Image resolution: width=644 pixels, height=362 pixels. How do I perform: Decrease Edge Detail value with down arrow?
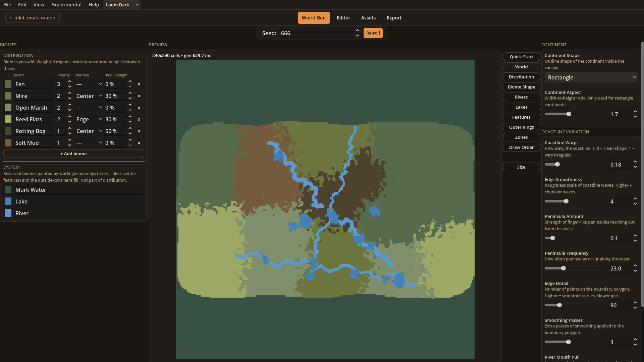[635, 308]
